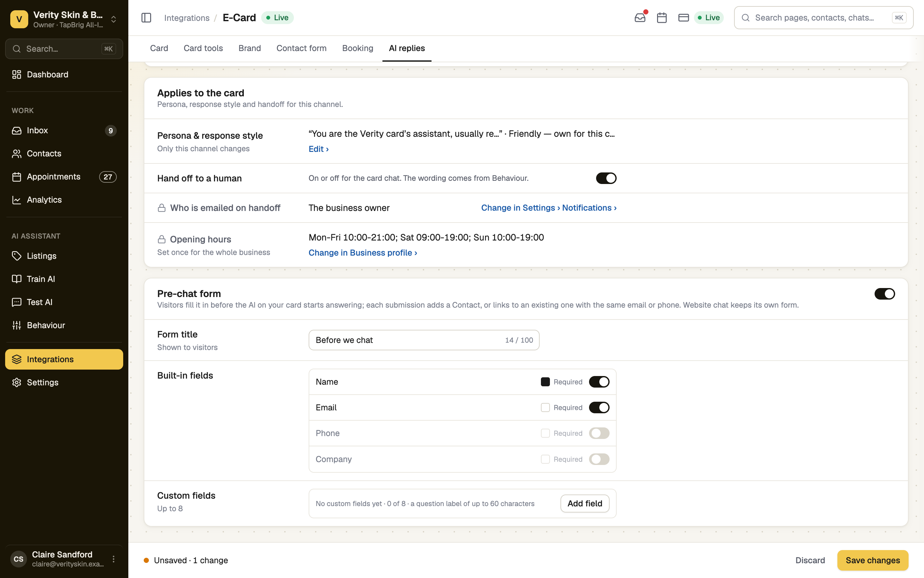Click Save changes button

872,560
